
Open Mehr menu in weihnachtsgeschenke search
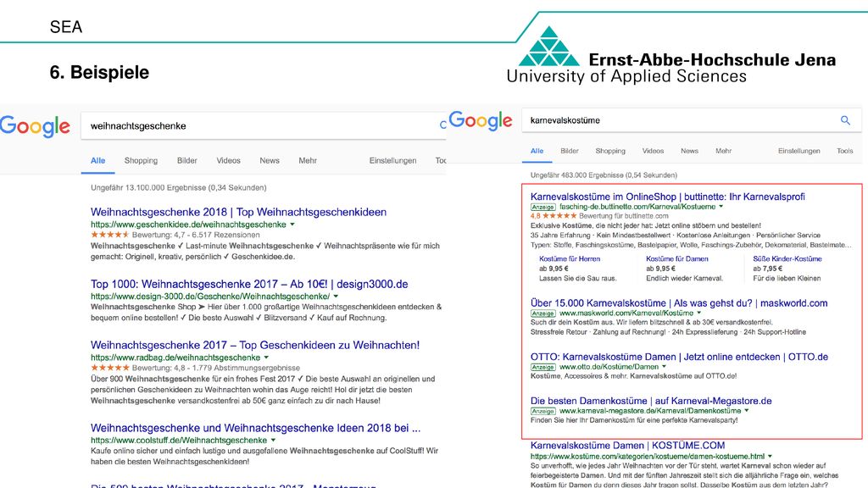pos(308,160)
